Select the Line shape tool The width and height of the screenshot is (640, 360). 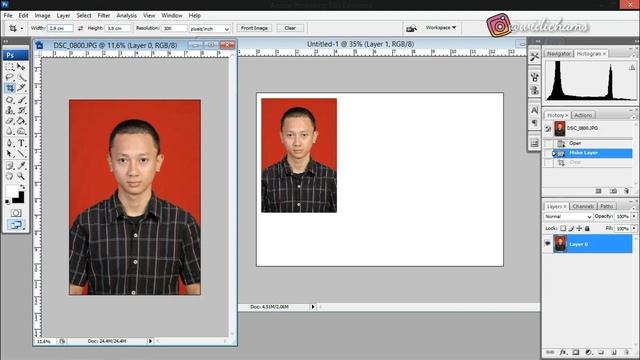(21, 154)
